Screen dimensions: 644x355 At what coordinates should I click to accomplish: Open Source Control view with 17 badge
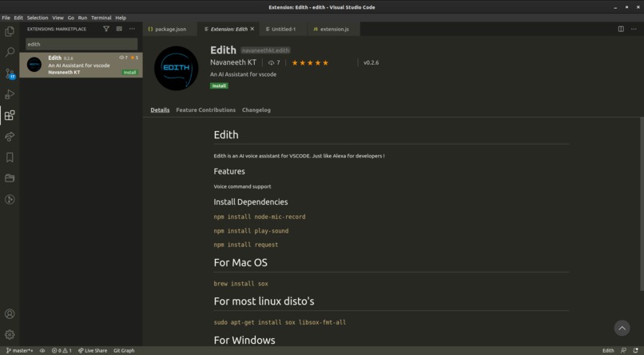pos(10,74)
